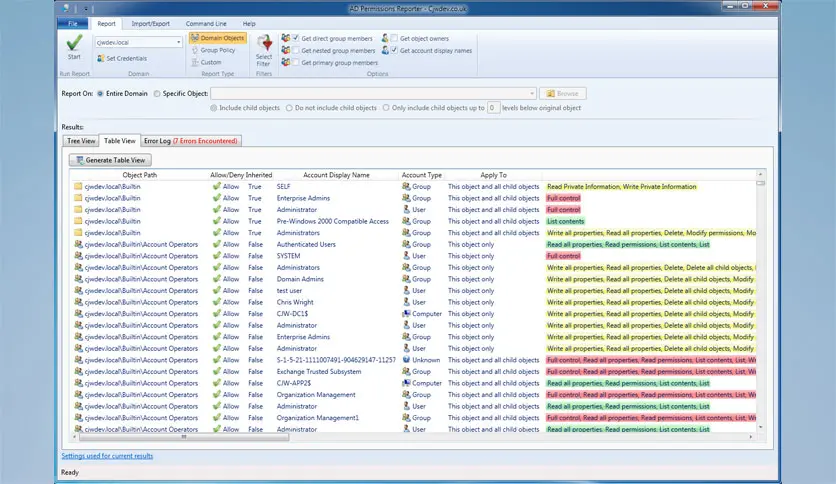This screenshot has width=836, height=484.
Task: Open the Select Filter tool
Action: tap(264, 51)
